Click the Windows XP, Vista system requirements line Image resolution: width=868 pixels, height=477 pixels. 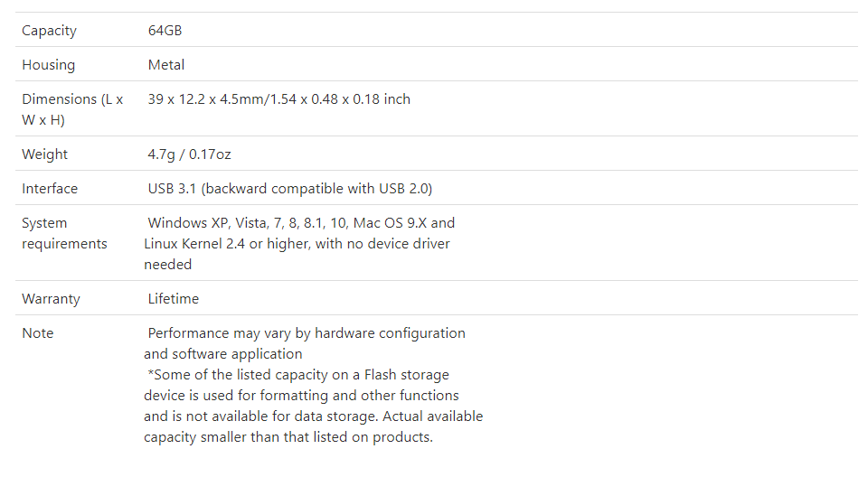[301, 223]
